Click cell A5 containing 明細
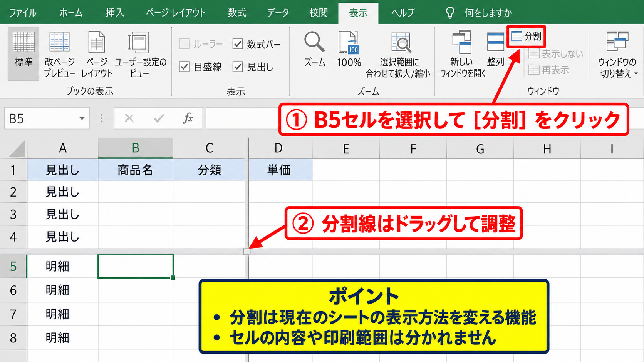This screenshot has height=362, width=644. click(62, 266)
